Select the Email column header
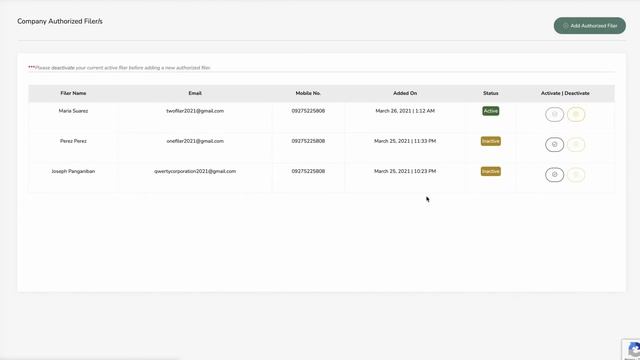The height and width of the screenshot is (360, 640). 195,93
